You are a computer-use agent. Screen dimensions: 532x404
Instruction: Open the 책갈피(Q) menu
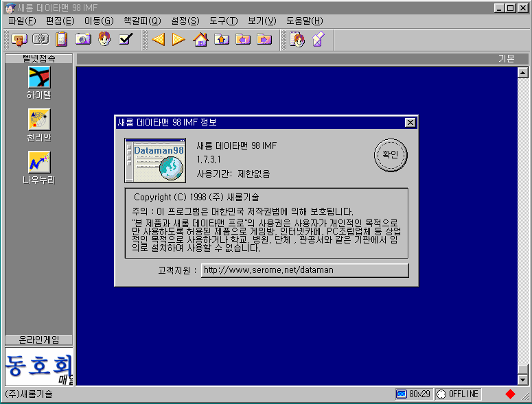tap(142, 21)
